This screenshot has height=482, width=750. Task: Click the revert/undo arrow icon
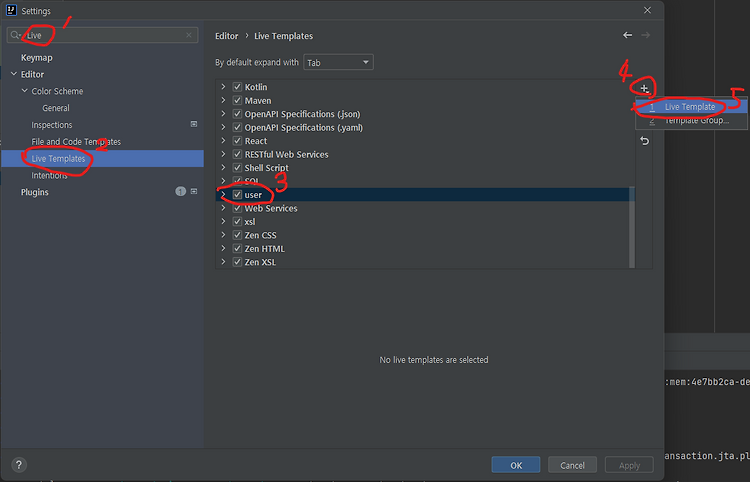coord(644,141)
